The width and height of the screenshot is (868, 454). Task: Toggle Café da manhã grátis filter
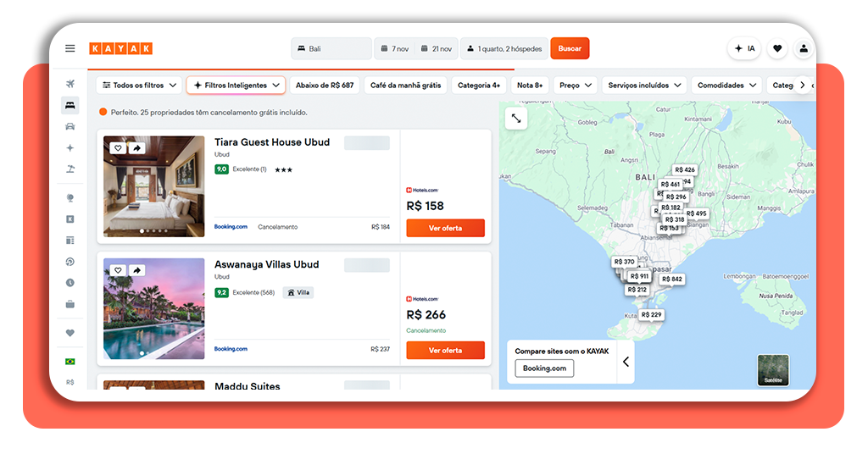(x=406, y=86)
